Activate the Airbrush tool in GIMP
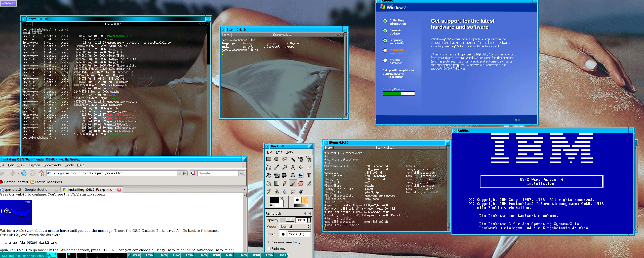The height and width of the screenshot is (258, 644). pos(309,183)
